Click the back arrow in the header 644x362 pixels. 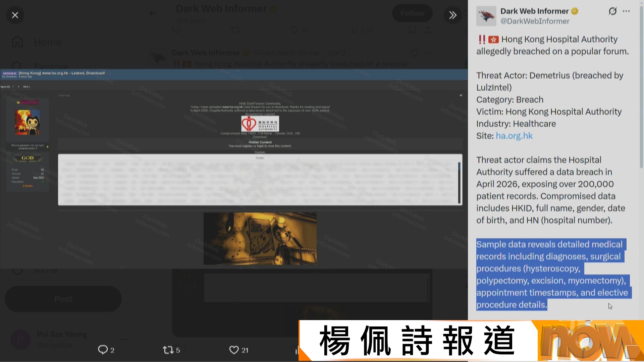153,13
